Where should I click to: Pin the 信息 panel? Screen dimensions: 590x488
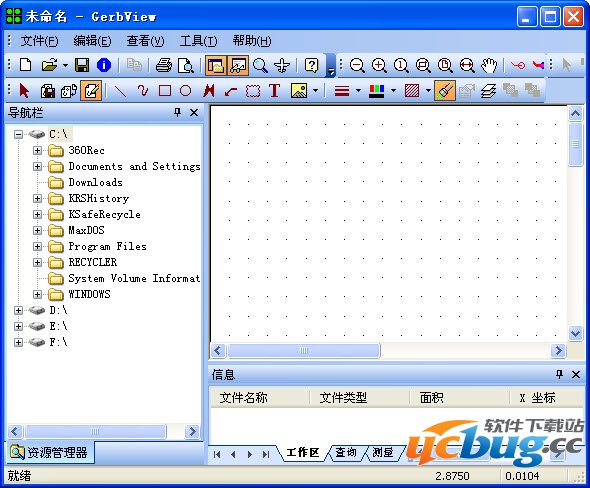[559, 374]
